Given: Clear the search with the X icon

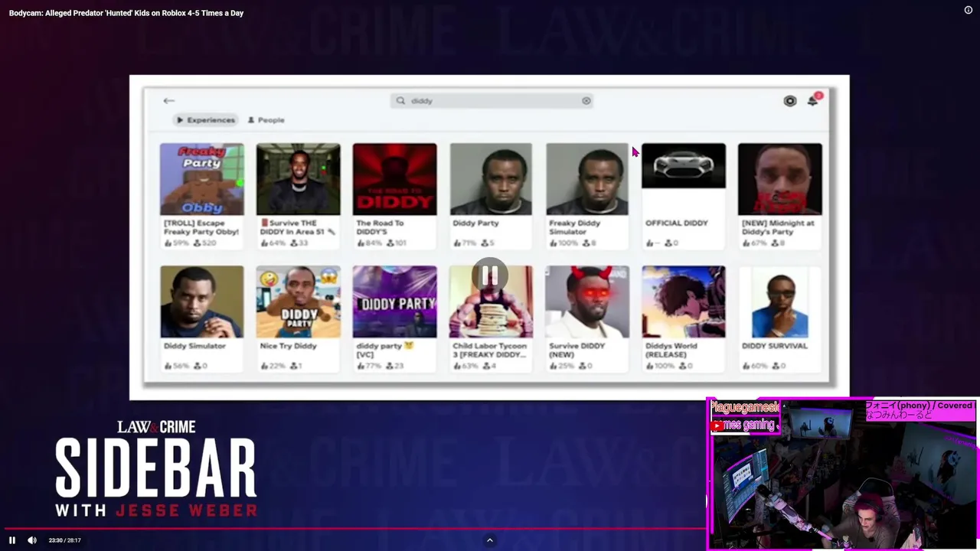Looking at the screenshot, I should pos(586,101).
